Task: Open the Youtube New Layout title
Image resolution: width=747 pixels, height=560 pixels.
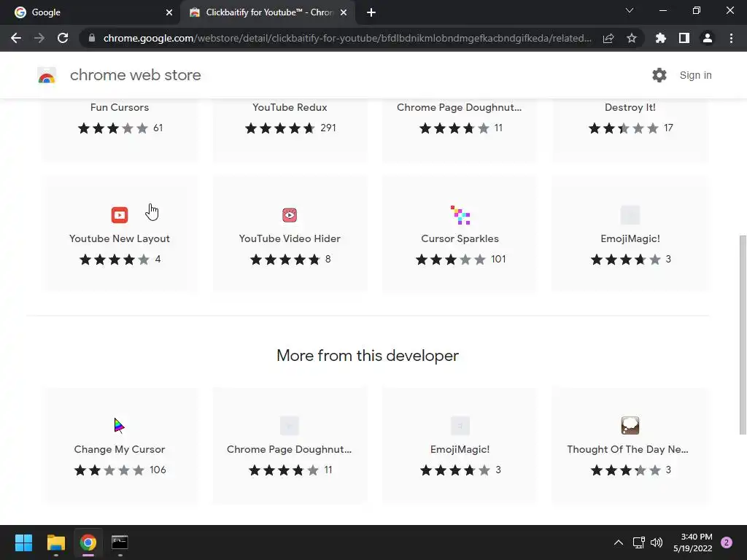Action: pos(120,238)
